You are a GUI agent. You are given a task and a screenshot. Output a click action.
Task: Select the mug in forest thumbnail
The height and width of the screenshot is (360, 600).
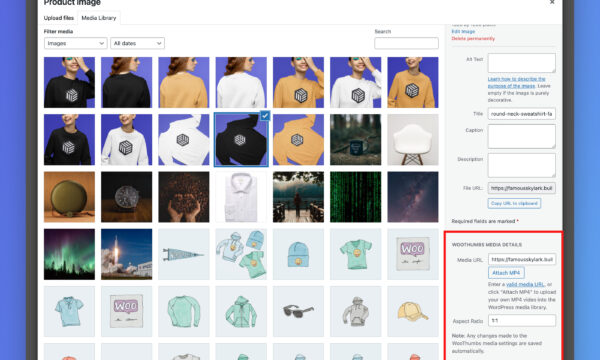tap(355, 140)
